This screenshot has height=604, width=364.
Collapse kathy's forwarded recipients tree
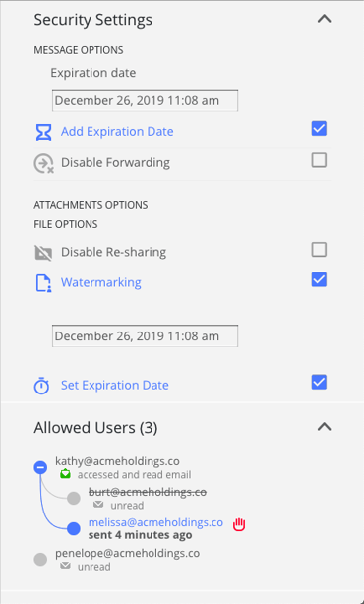[x=40, y=467]
